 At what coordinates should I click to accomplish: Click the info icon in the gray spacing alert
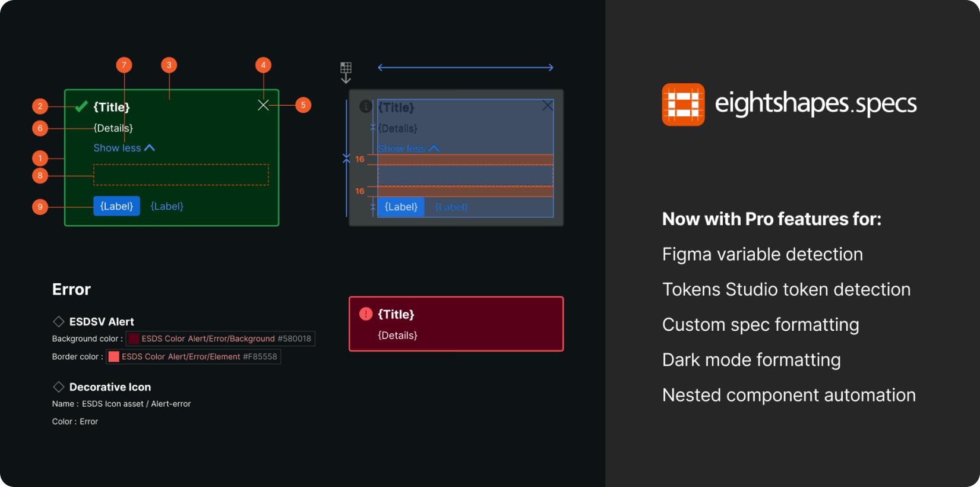(x=366, y=106)
